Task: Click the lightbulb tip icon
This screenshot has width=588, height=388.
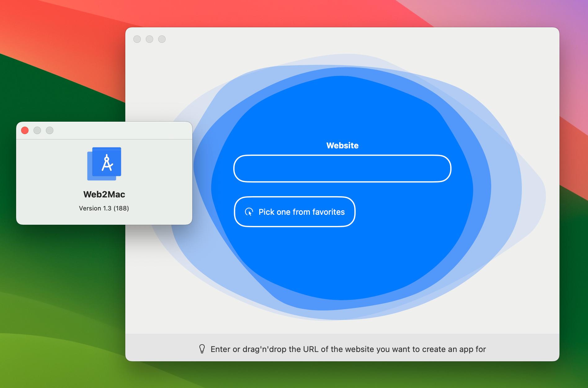Action: [x=202, y=349]
